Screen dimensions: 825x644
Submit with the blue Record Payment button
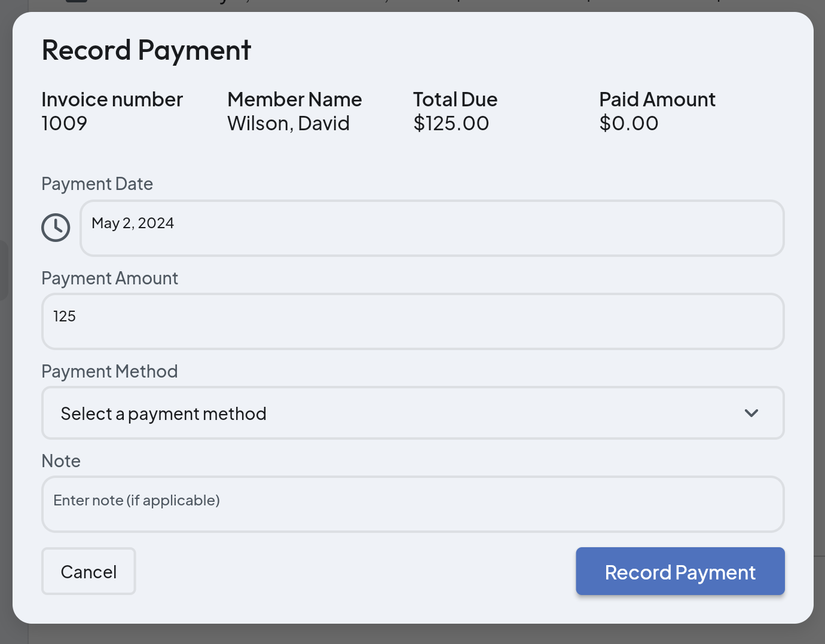point(680,571)
